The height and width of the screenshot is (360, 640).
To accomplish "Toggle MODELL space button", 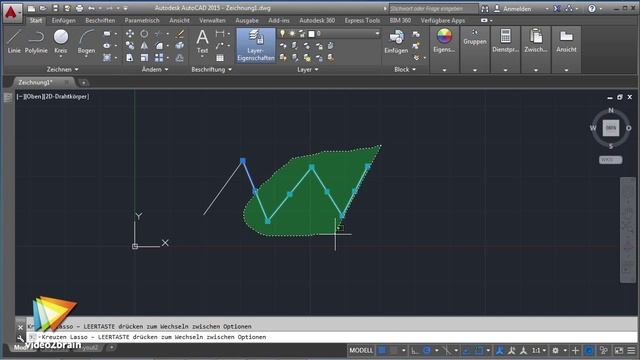I will 361,350.
